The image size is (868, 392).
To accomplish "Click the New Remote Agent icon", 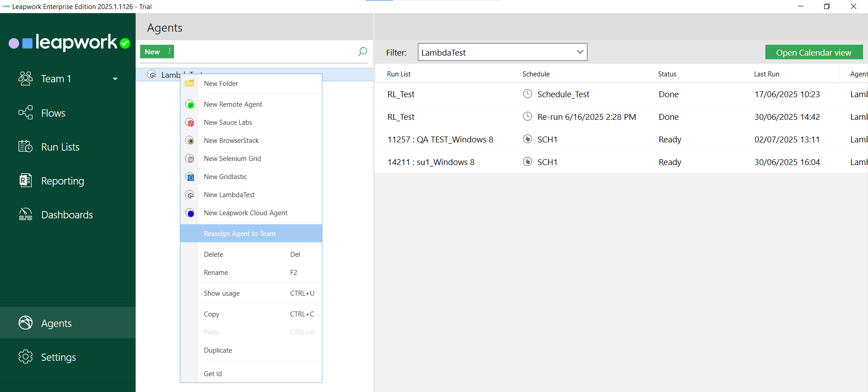I will (x=190, y=104).
